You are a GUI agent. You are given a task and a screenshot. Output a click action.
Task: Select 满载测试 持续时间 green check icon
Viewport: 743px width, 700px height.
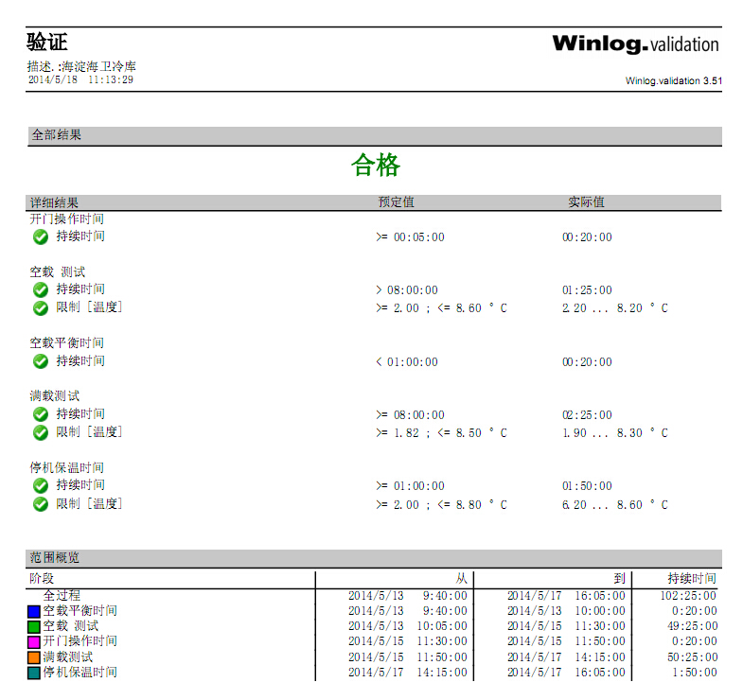coord(41,414)
